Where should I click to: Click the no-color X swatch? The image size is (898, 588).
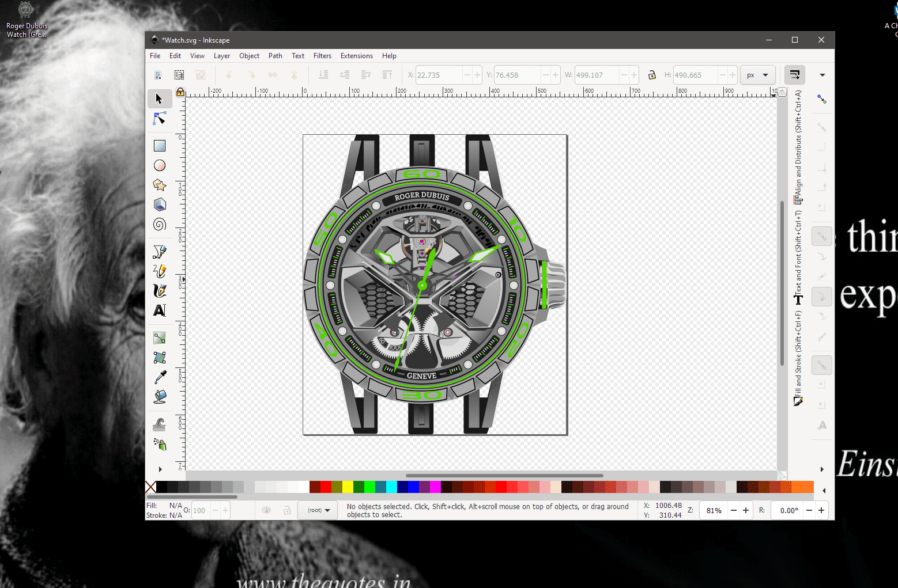tap(151, 487)
